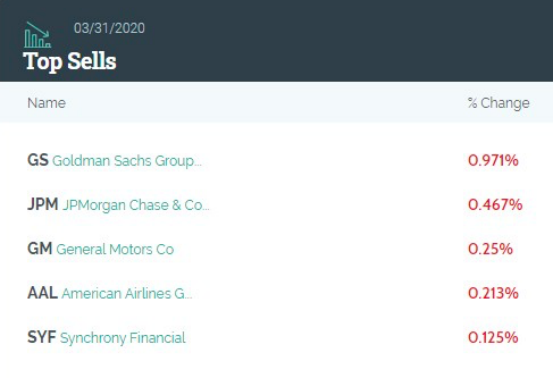Click the 0.467% change for JPM
The height and width of the screenshot is (378, 554).
495,205
